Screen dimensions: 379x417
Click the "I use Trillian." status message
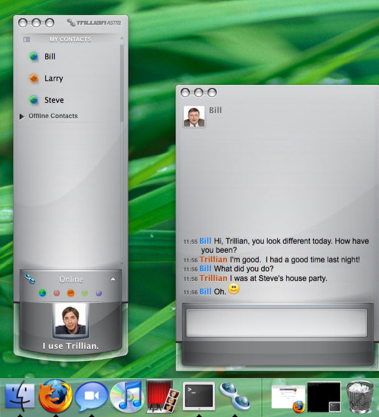tap(70, 346)
